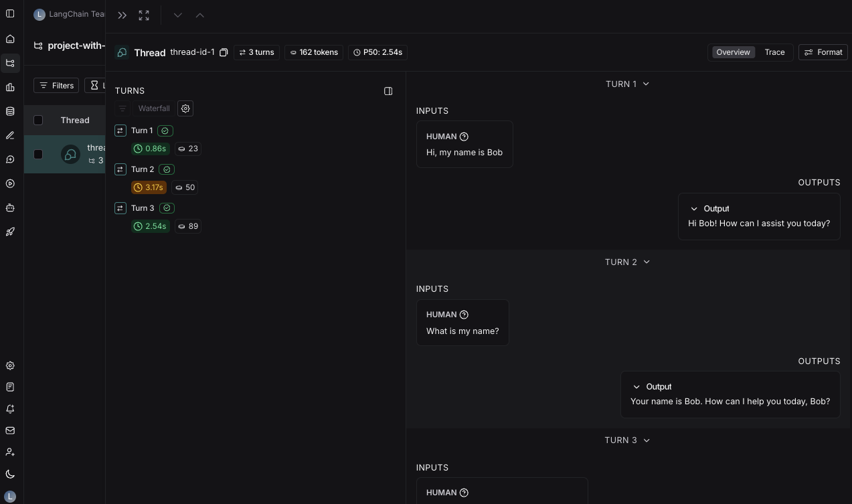Enable dark mode with the moon icon
Viewport: 852px width, 504px height.
10,474
